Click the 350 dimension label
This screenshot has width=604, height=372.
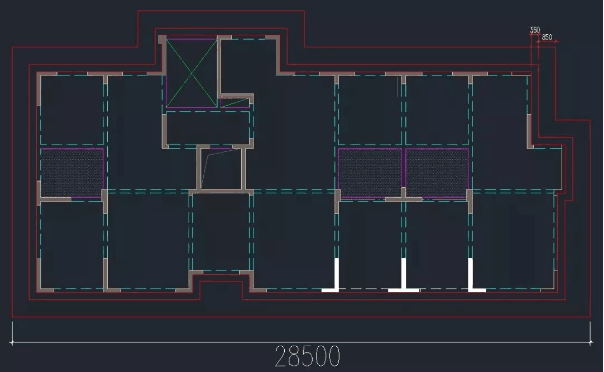pos(535,30)
